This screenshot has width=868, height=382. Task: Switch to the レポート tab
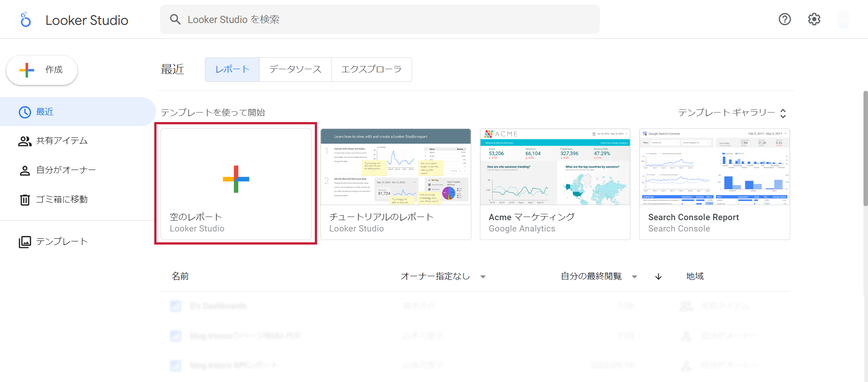232,70
